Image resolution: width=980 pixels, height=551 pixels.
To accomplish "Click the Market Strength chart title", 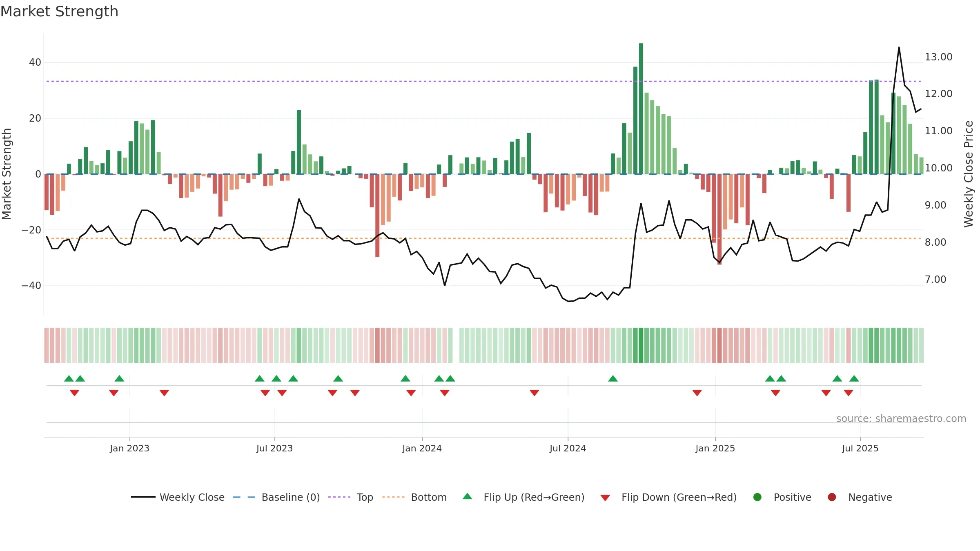I will (59, 11).
